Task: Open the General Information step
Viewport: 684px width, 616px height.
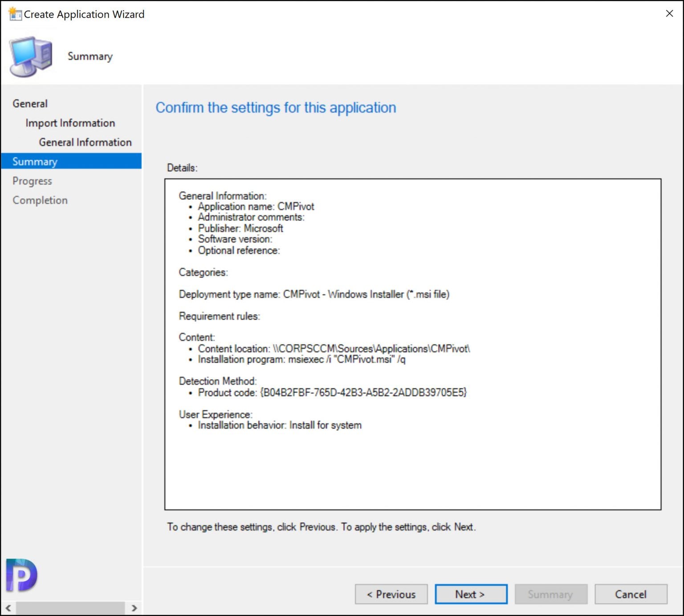Action: (x=85, y=142)
